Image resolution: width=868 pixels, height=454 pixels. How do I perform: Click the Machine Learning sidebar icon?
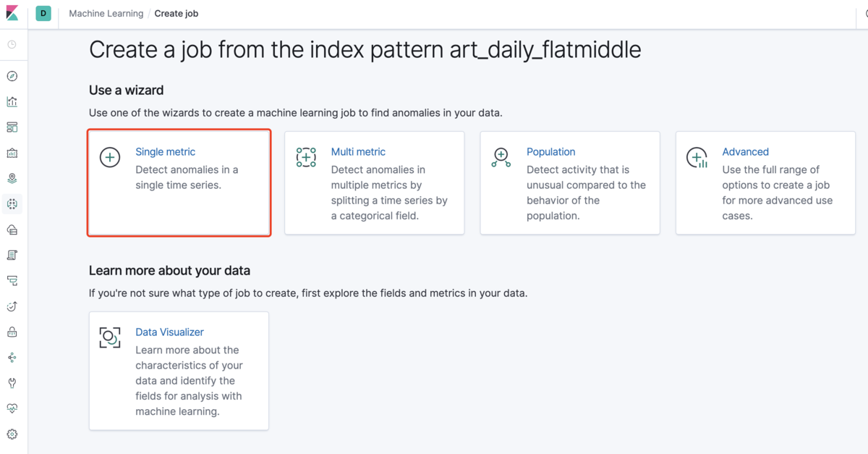click(x=12, y=204)
